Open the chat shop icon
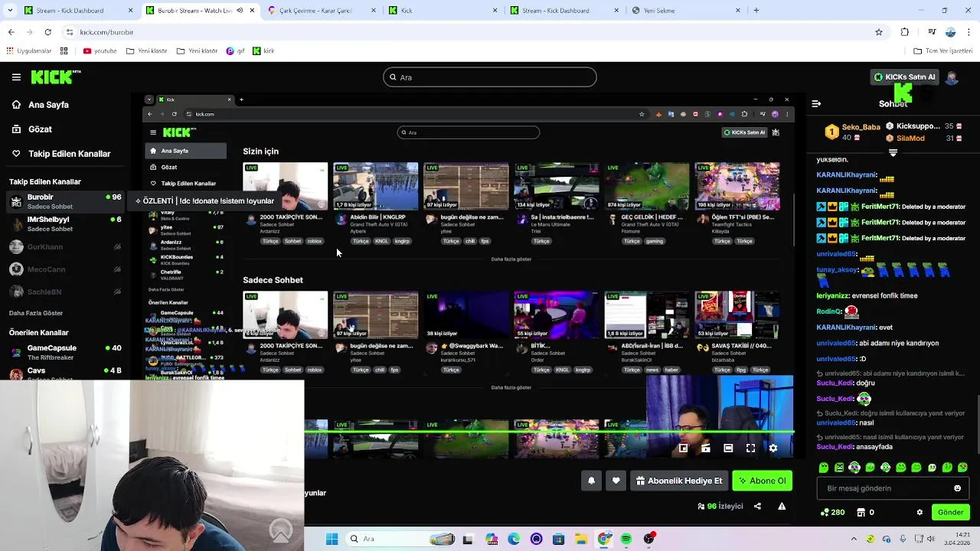Viewport: 980px width, 551px height. pyautogui.click(x=861, y=513)
